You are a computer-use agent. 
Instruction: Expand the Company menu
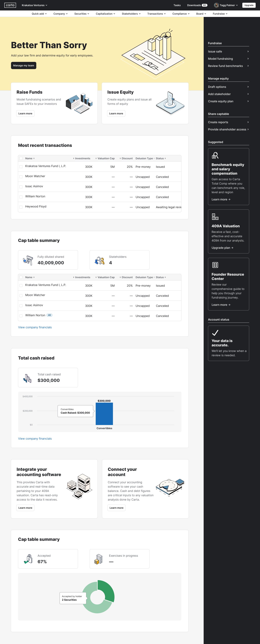[60, 14]
